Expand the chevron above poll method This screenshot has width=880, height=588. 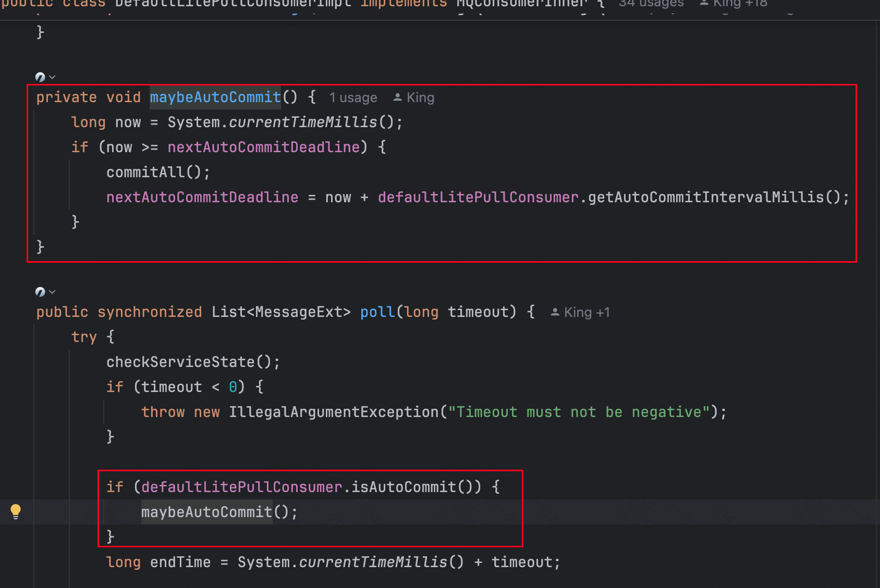52,292
